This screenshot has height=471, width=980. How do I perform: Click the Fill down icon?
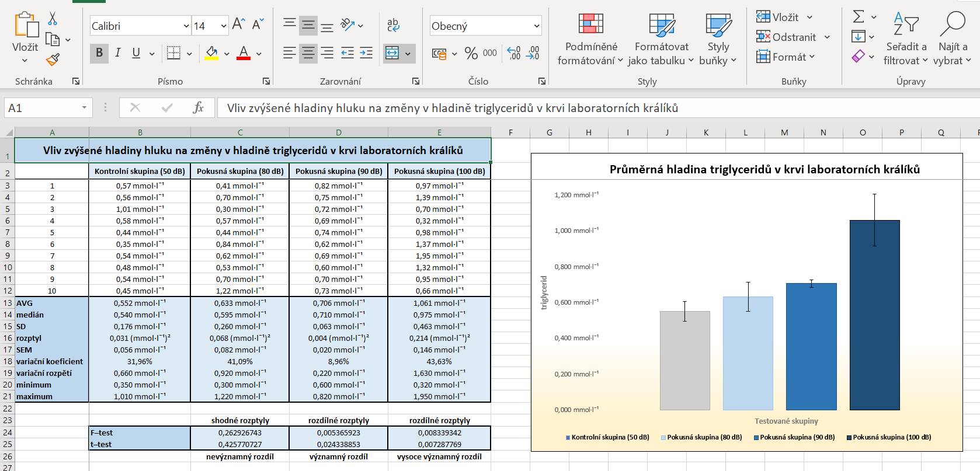point(859,37)
